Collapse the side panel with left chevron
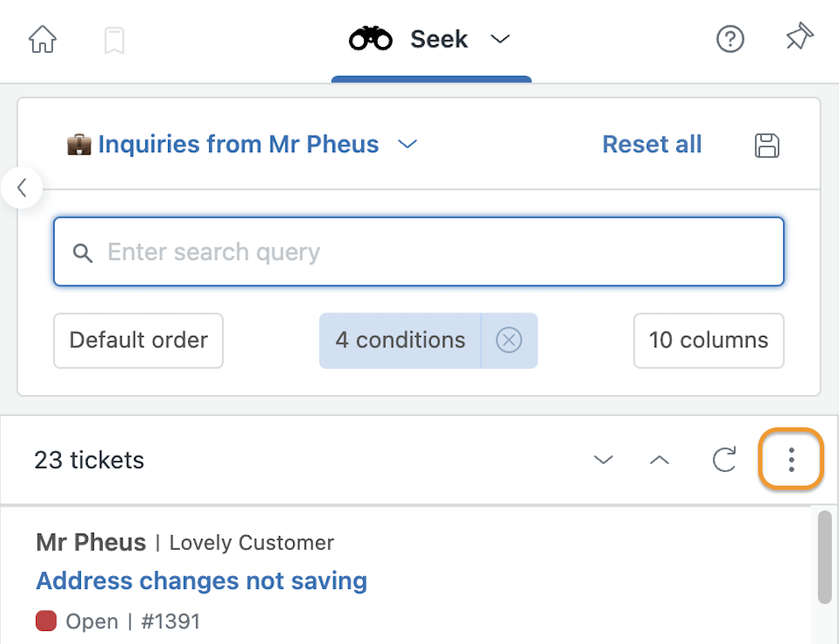The height and width of the screenshot is (644, 839). [x=22, y=188]
